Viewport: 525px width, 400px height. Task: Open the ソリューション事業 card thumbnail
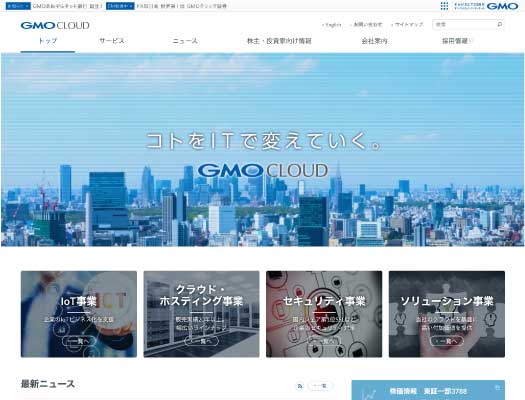coord(447,314)
